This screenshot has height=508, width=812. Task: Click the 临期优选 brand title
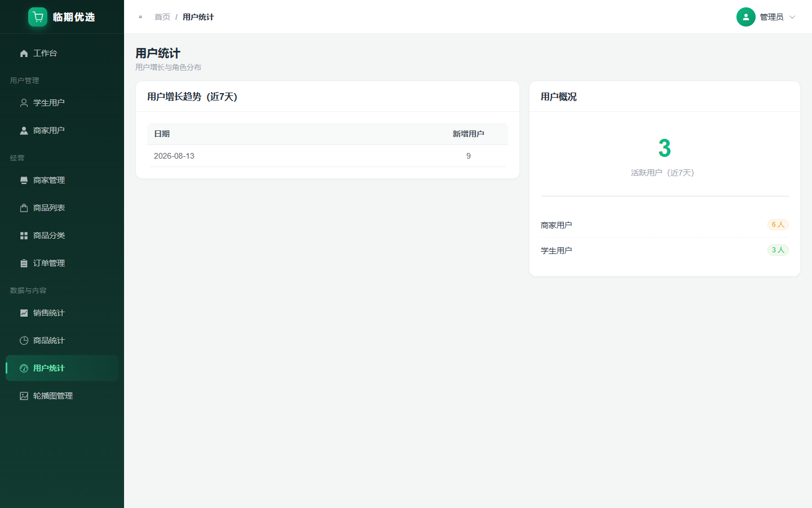[74, 17]
